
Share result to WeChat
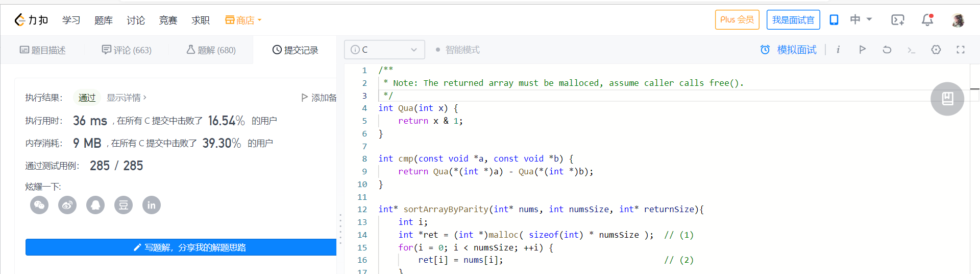(39, 205)
